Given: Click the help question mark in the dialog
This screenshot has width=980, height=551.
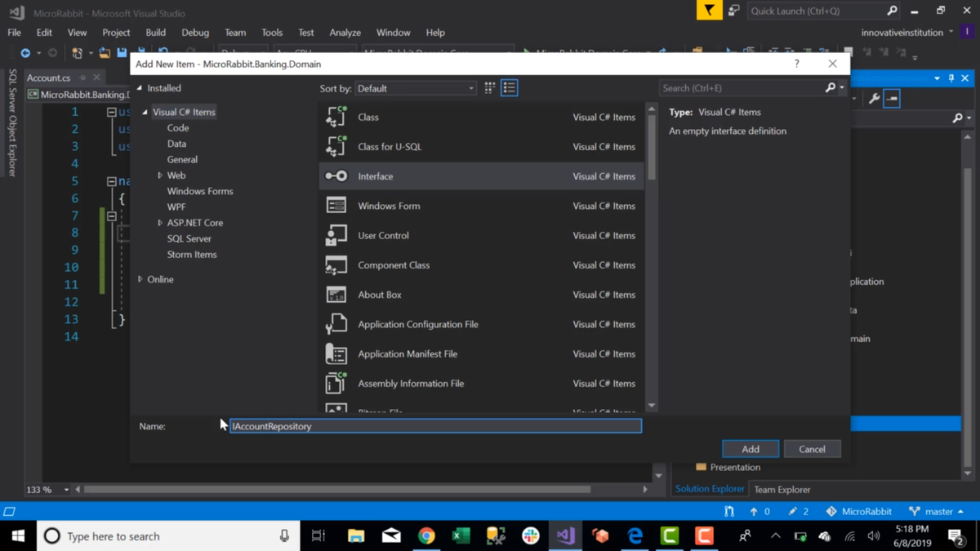Looking at the screenshot, I should pyautogui.click(x=797, y=64).
